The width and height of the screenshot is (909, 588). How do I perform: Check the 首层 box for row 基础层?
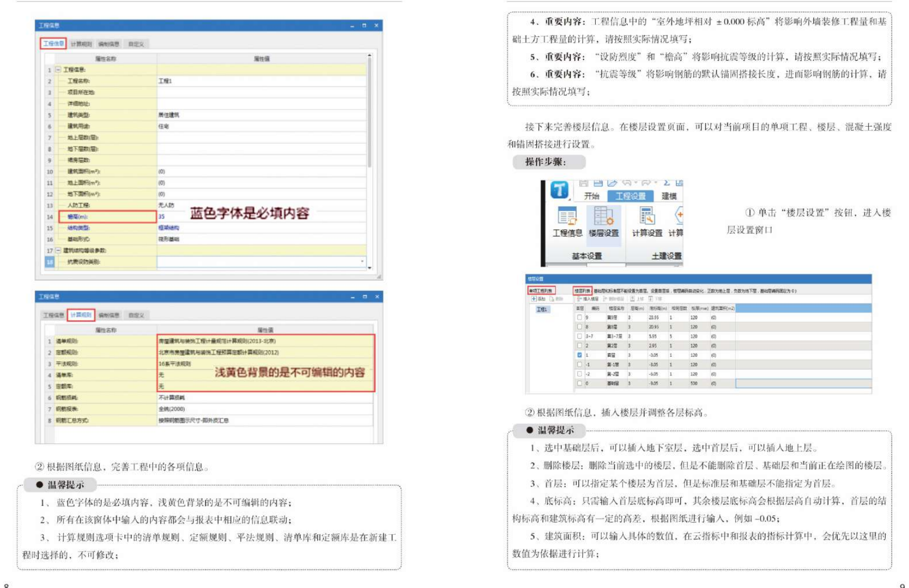[579, 383]
